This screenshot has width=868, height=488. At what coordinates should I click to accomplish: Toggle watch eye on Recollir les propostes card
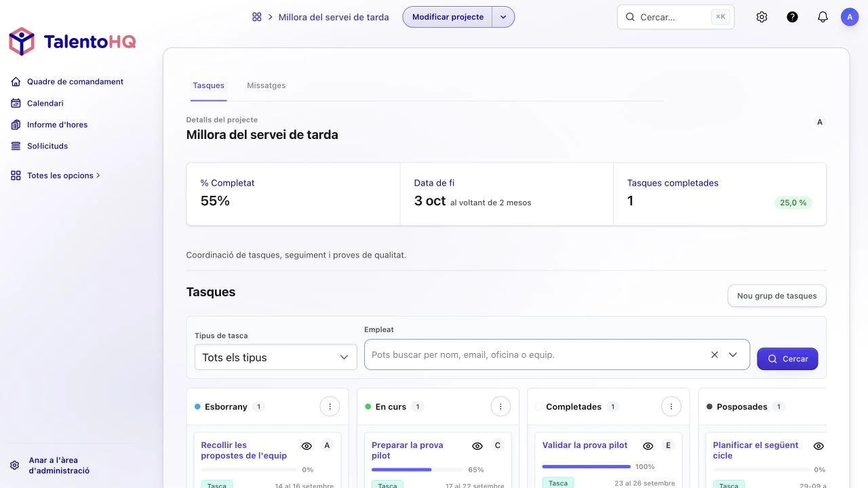click(307, 446)
